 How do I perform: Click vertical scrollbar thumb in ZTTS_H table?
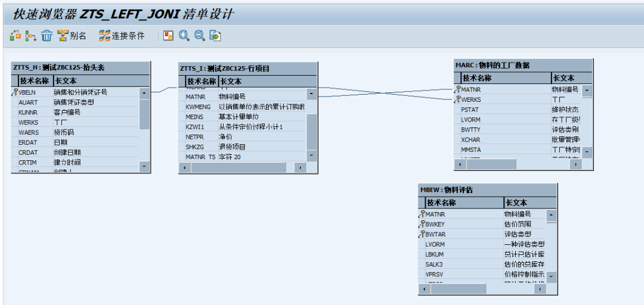click(x=144, y=114)
